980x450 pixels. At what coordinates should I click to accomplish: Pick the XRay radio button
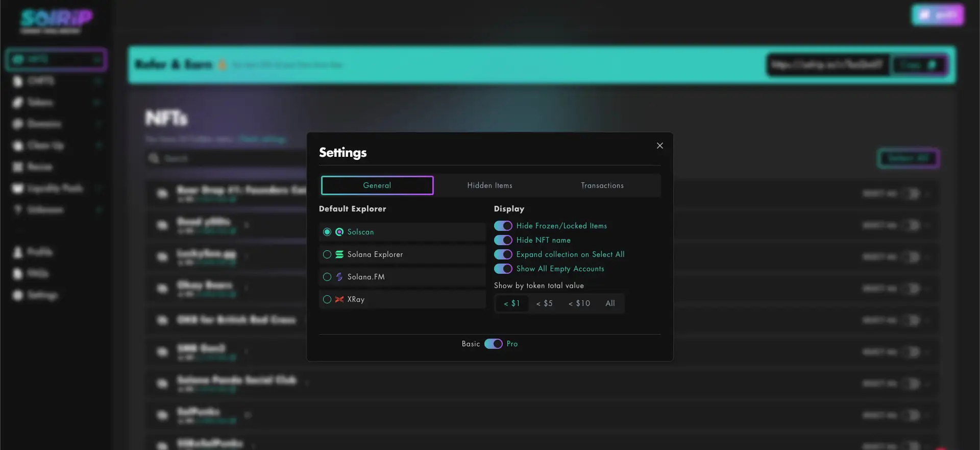(x=327, y=299)
